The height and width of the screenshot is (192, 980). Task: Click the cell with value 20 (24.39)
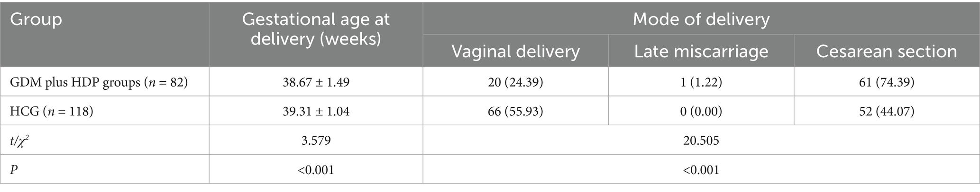point(515,82)
